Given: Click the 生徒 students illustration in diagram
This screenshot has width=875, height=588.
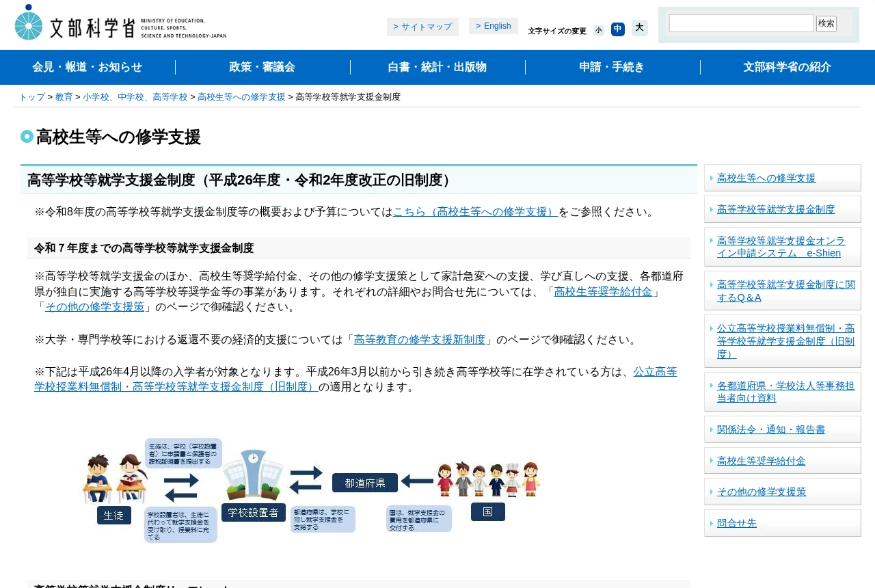Looking at the screenshot, I should [x=115, y=479].
